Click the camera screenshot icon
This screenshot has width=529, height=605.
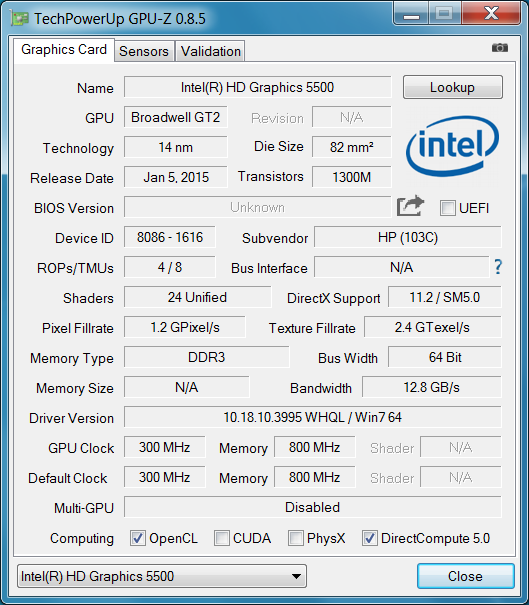[x=500, y=48]
